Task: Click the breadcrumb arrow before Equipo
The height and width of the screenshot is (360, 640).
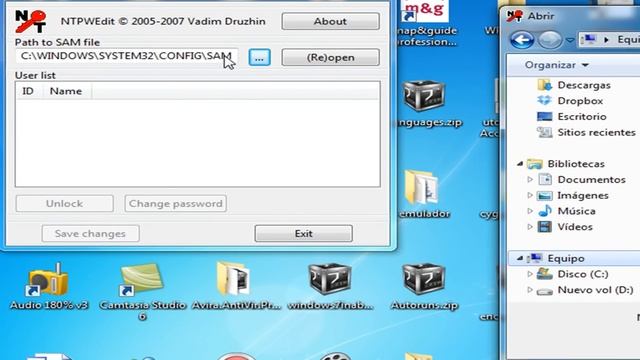Action: tap(606, 40)
